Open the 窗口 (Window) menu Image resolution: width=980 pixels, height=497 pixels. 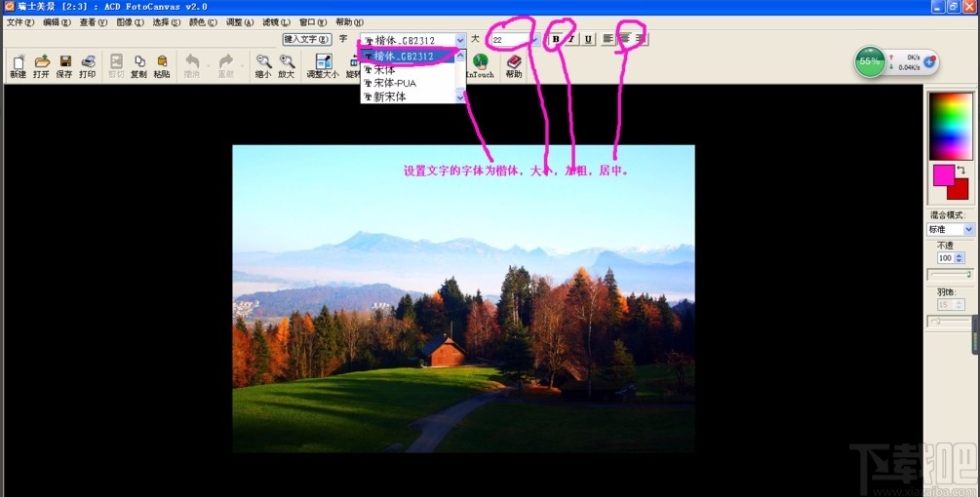pos(312,21)
